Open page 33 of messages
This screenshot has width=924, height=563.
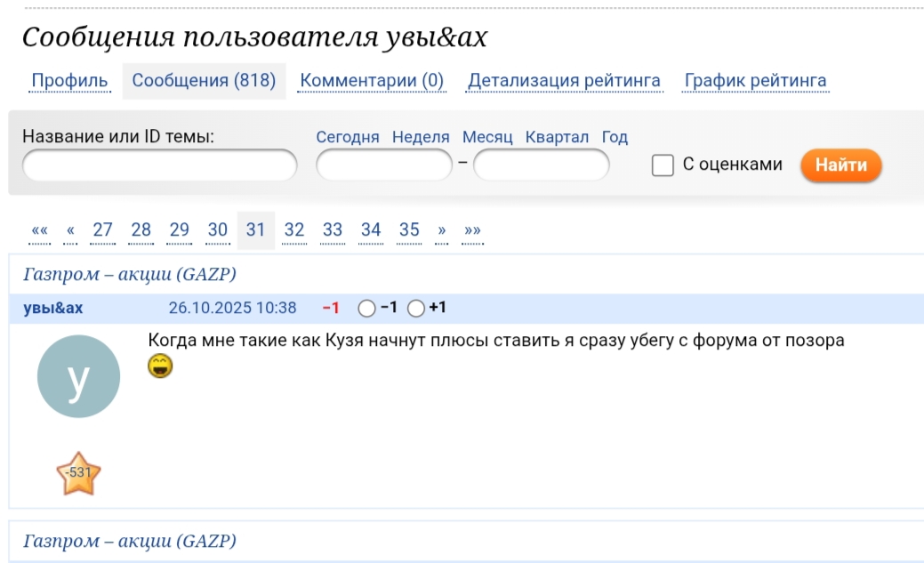coord(333,230)
